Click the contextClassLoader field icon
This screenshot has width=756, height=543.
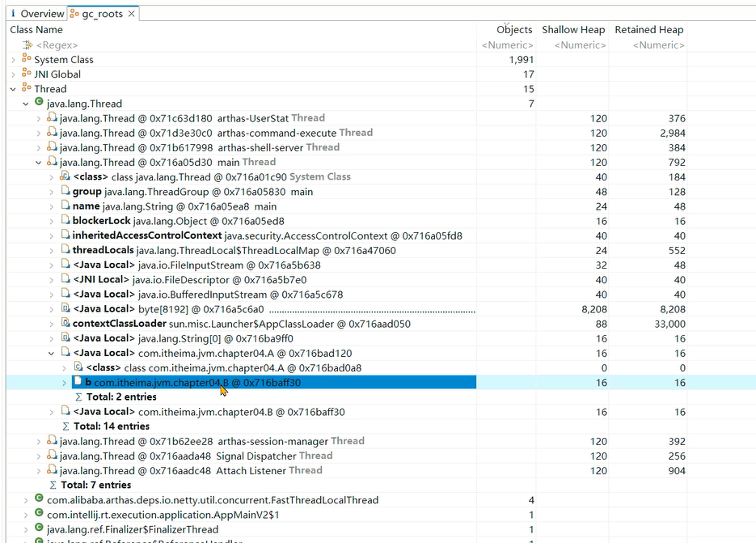(x=65, y=324)
